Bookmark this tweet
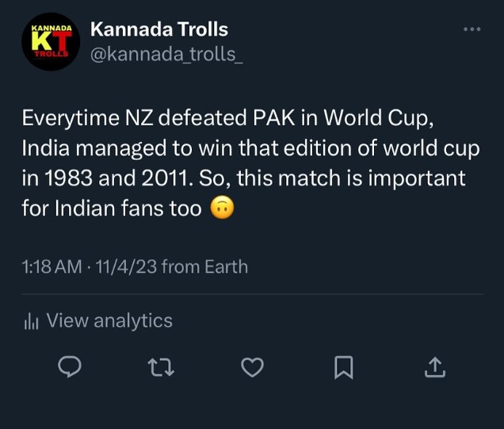 (x=343, y=366)
